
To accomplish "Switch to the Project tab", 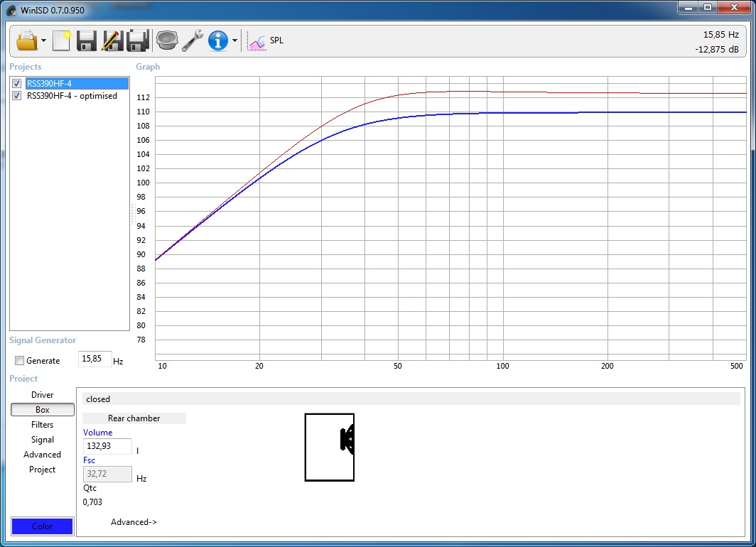I will [43, 470].
